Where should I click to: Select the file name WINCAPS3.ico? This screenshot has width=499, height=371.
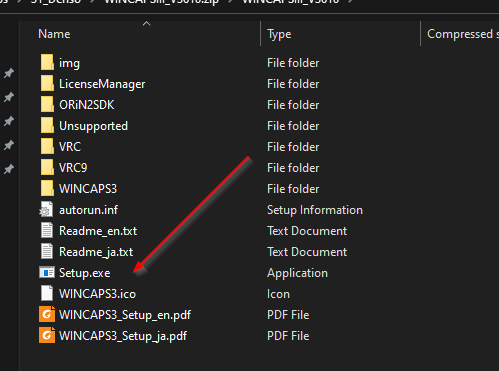coord(97,294)
